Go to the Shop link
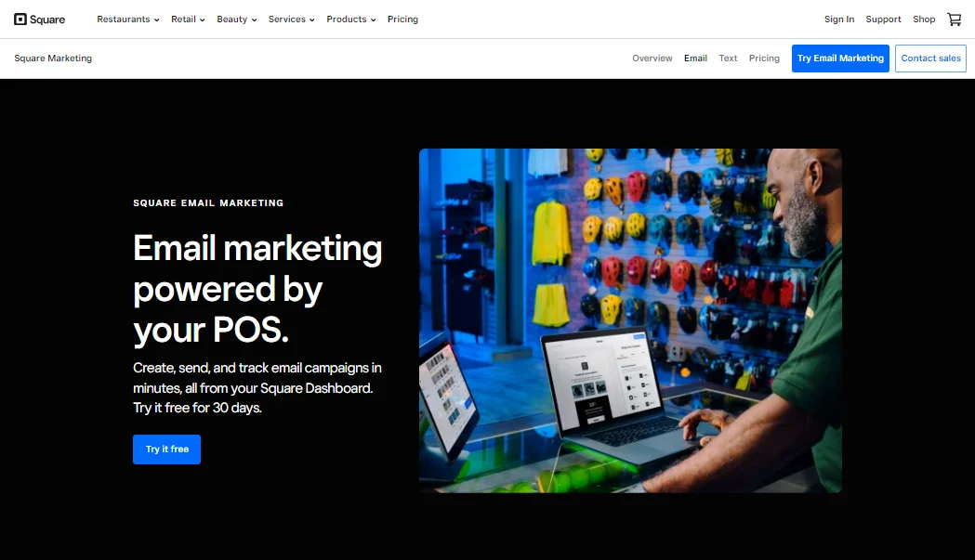The height and width of the screenshot is (560, 975). tap(923, 20)
